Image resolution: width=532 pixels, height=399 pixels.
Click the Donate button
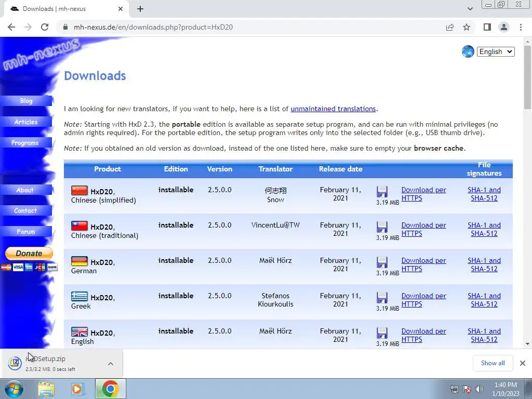pos(29,254)
